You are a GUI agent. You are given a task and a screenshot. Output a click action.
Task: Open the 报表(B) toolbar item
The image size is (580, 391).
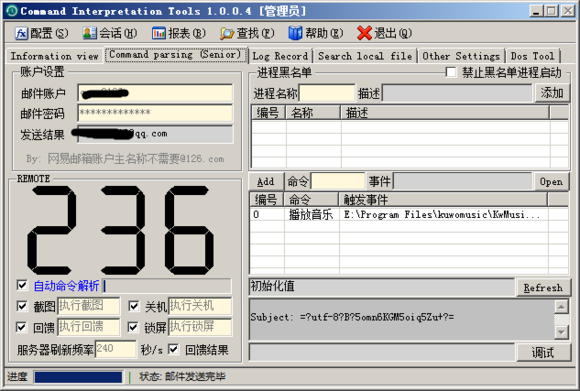179,33
